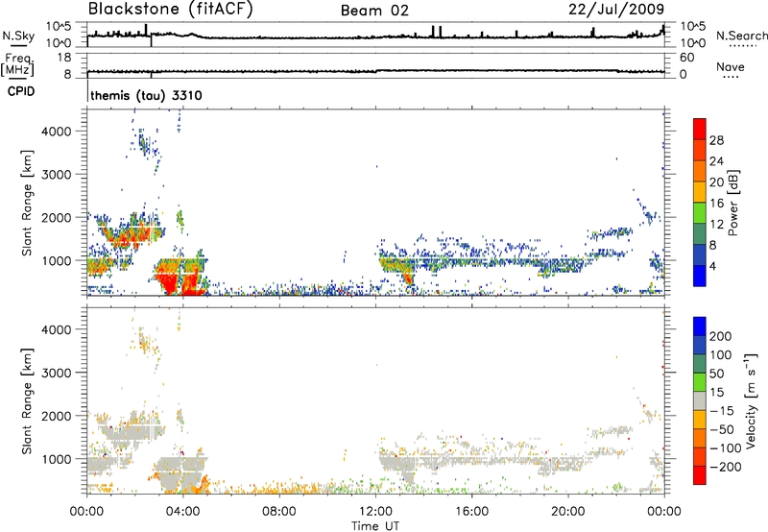The height and width of the screenshot is (532, 768).
Task: Click "1000" range tick in velocity panel
Action: pos(57,459)
